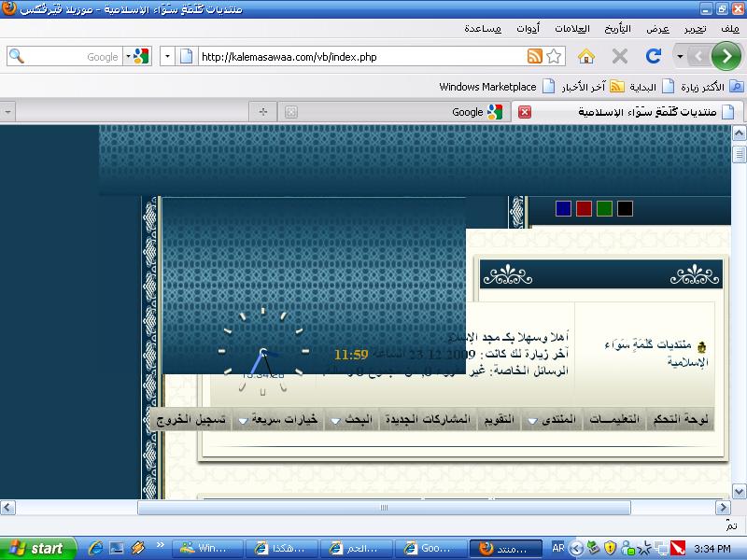Open the address bar URL history dropdown

point(167,56)
